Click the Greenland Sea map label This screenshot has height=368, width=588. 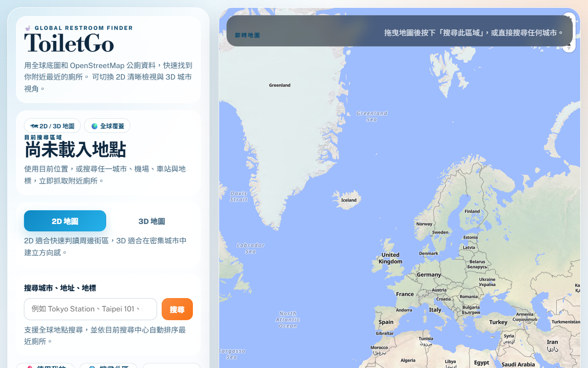pos(372,116)
